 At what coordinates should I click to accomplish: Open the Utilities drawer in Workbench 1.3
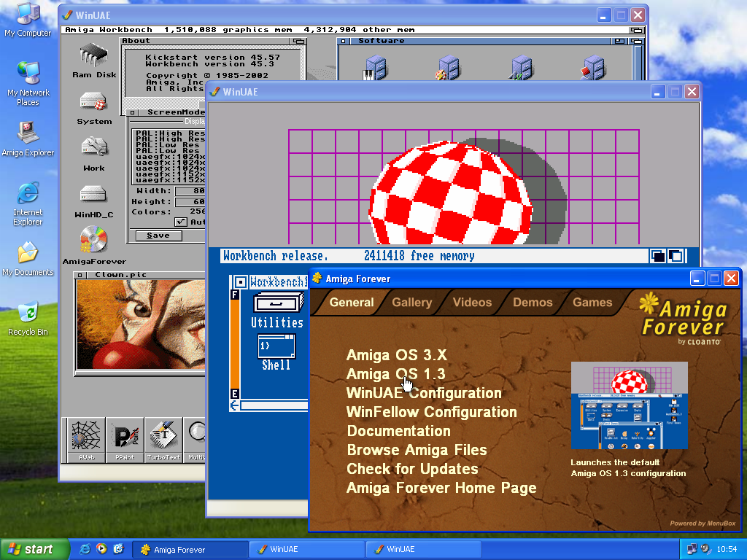pos(278,311)
